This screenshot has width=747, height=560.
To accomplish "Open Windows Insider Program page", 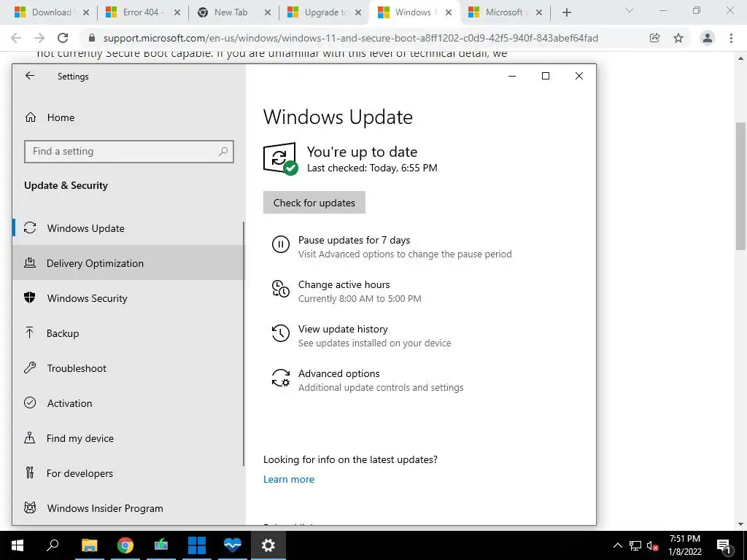I will click(128, 508).
